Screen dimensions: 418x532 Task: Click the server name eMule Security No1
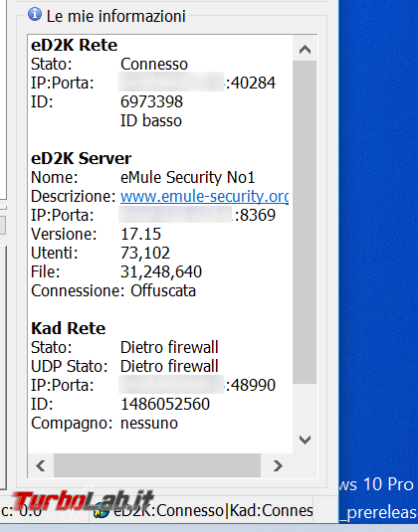point(187,177)
